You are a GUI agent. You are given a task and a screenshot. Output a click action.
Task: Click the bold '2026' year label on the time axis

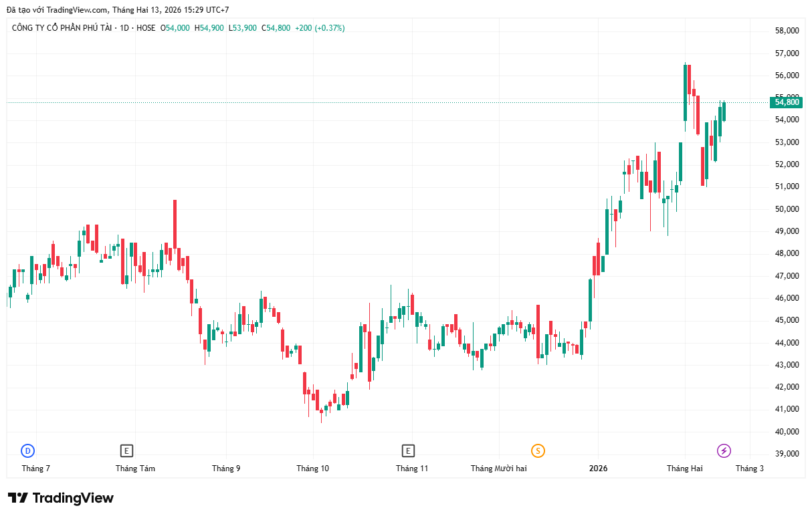point(598,469)
